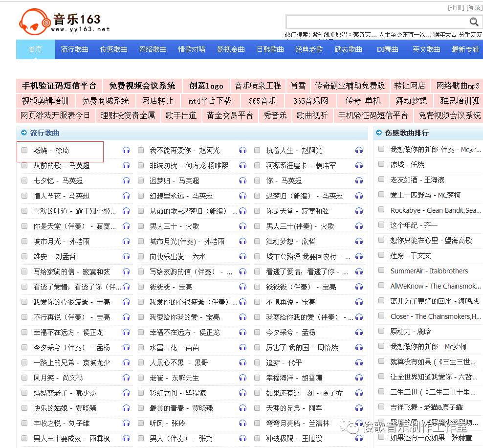
Task: Click into the search input box
Action: click(x=377, y=22)
